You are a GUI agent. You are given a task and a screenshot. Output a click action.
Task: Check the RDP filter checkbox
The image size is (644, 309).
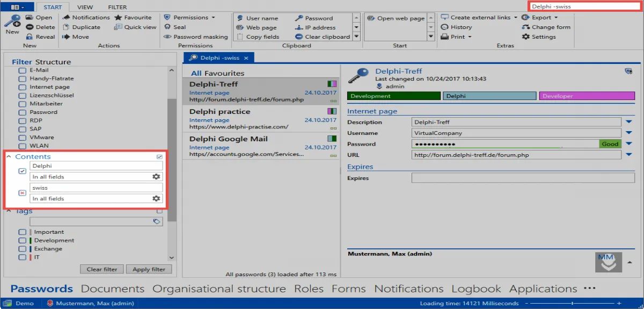(22, 121)
